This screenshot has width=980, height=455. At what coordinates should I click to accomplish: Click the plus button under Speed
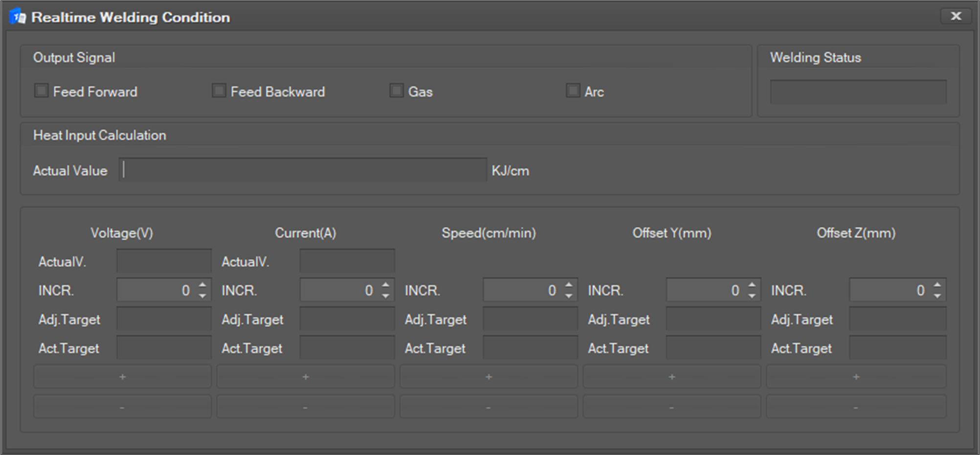(489, 377)
